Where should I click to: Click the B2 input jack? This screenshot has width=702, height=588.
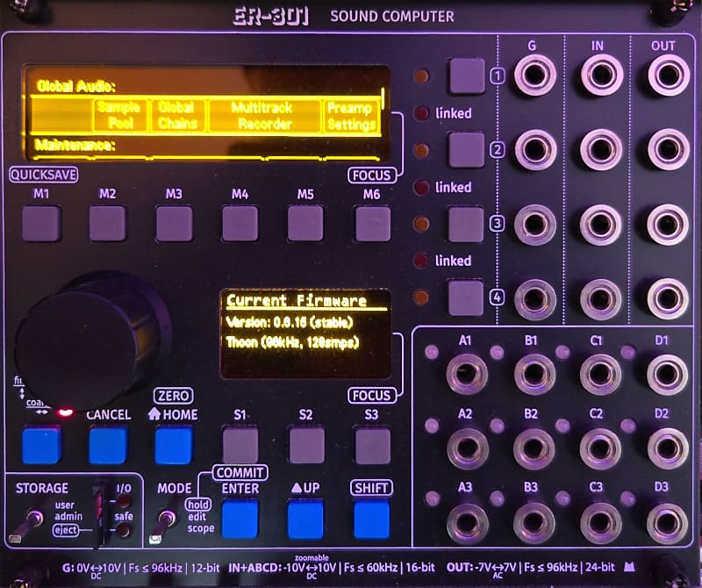point(534,448)
